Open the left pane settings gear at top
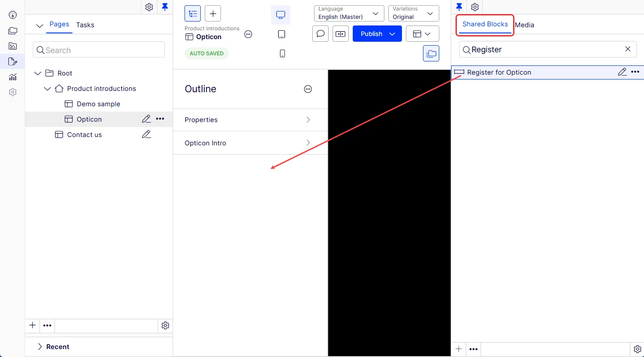This screenshot has width=644, height=357. pos(149,7)
